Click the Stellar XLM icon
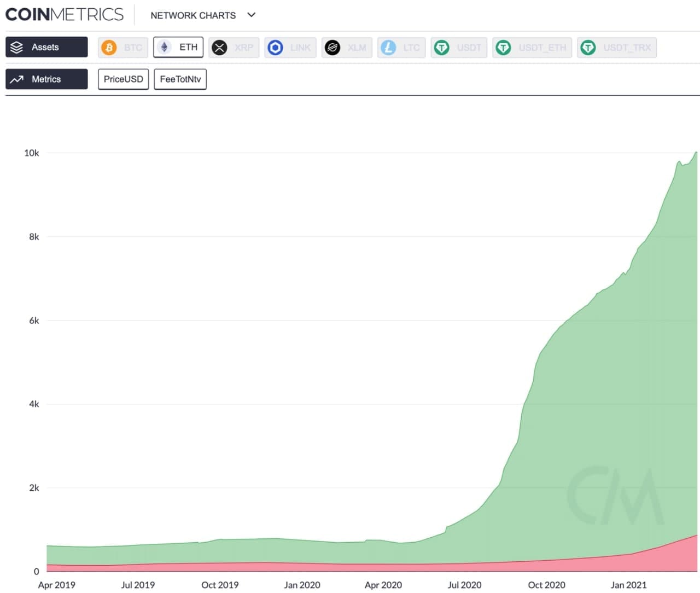The width and height of the screenshot is (700, 593). pyautogui.click(x=332, y=48)
